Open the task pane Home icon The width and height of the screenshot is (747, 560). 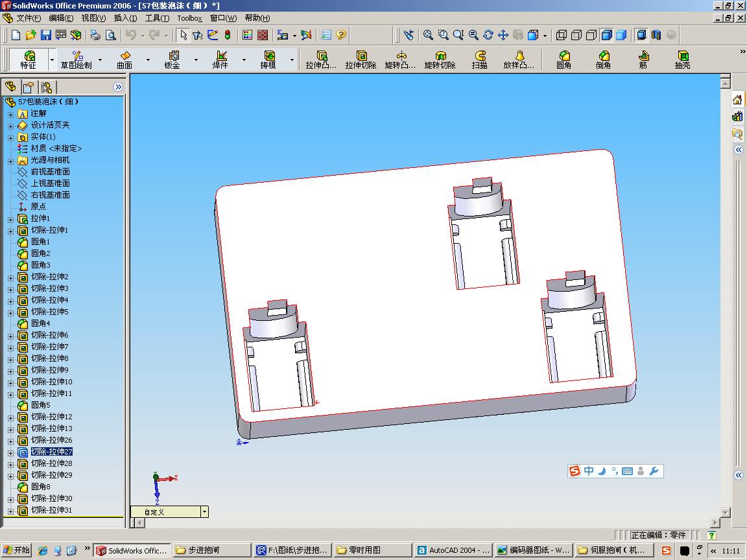tap(737, 100)
